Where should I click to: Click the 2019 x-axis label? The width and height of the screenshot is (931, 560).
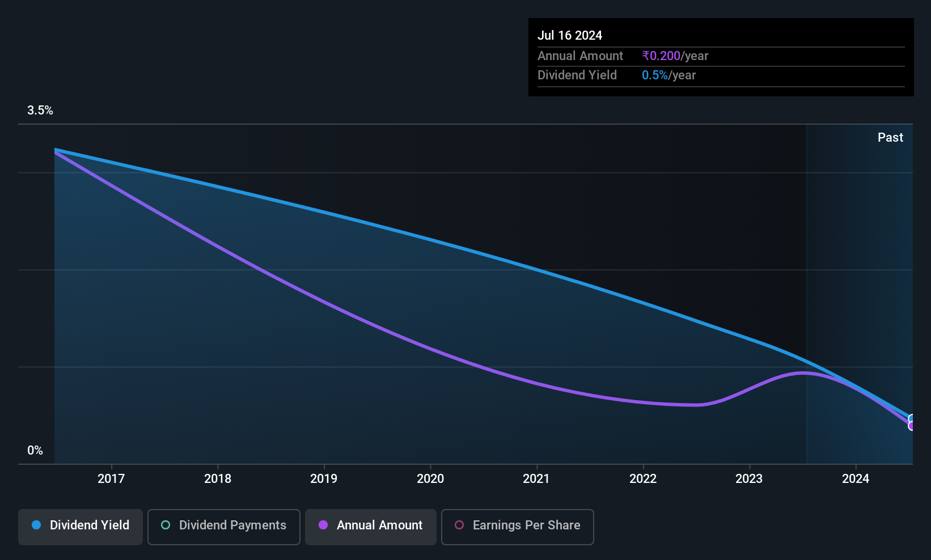[324, 479]
